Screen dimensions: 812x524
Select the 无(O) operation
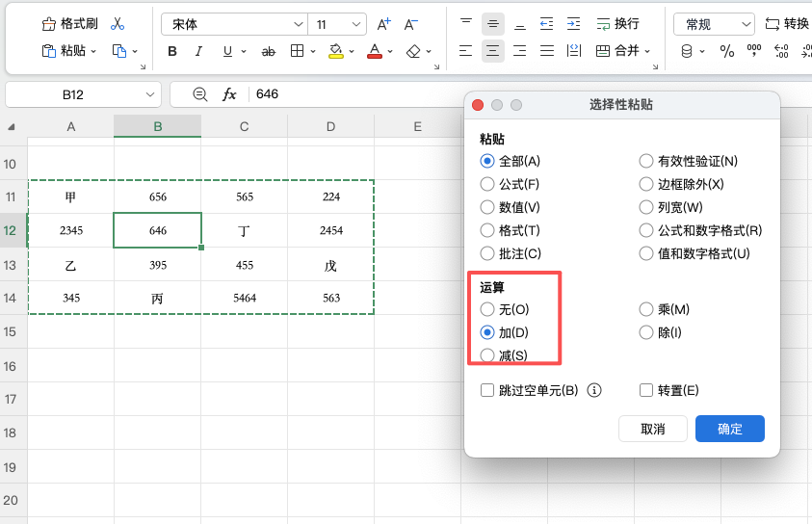pos(505,309)
